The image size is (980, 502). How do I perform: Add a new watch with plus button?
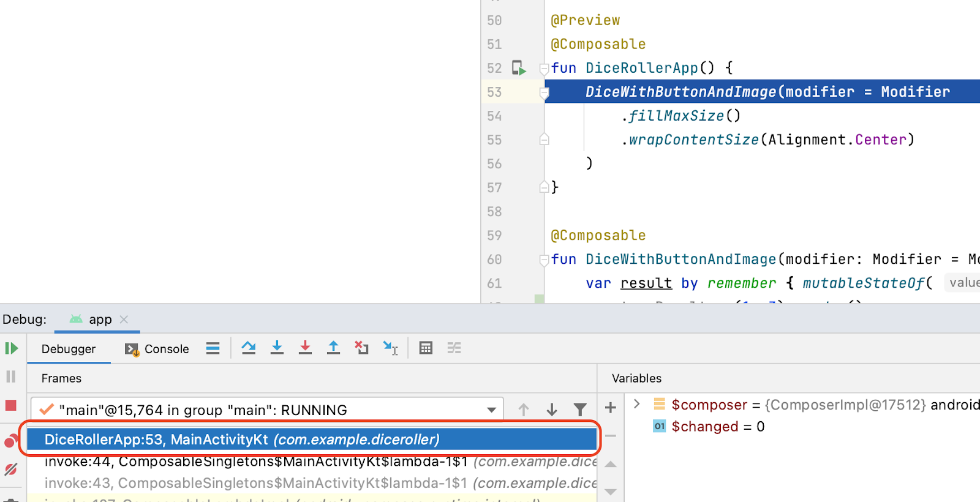click(610, 408)
